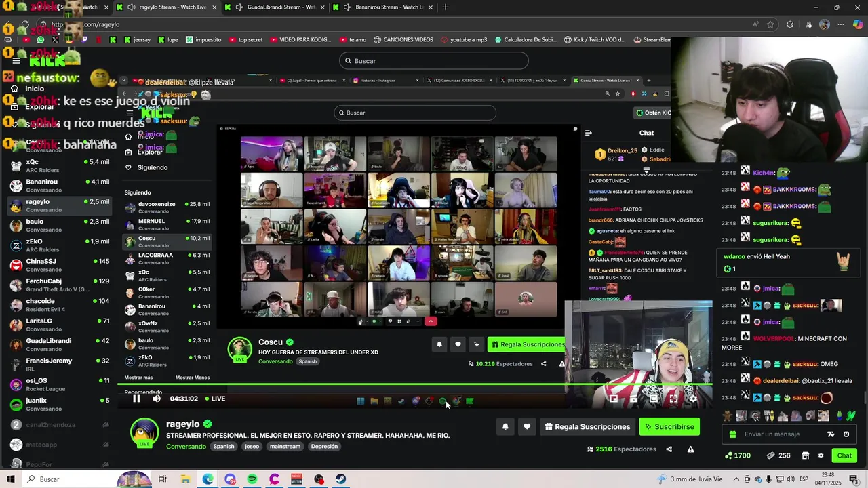Open the impuestito bookmark
The width and height of the screenshot is (868, 488).
pyautogui.click(x=203, y=40)
